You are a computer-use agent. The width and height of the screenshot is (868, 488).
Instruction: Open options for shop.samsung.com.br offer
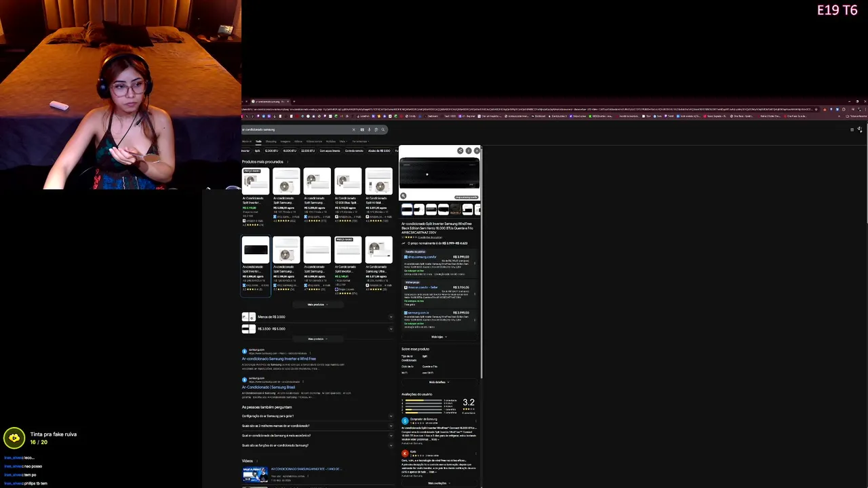coord(475,263)
